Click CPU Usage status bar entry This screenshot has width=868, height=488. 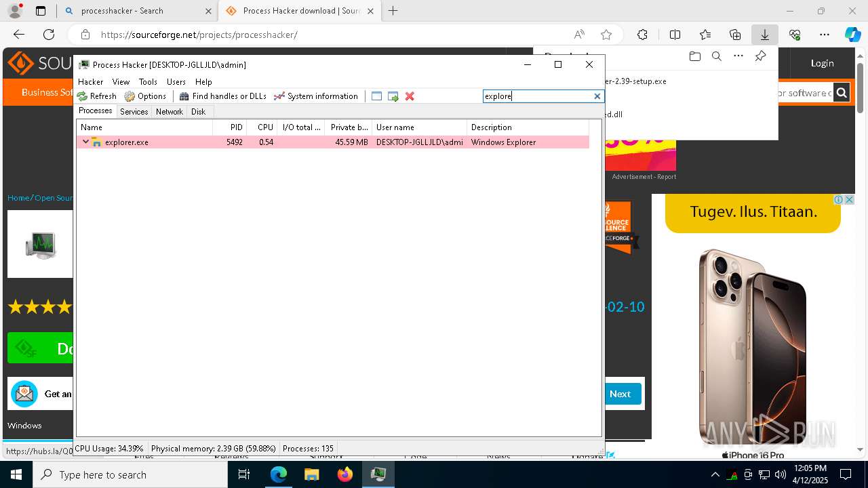pyautogui.click(x=109, y=449)
